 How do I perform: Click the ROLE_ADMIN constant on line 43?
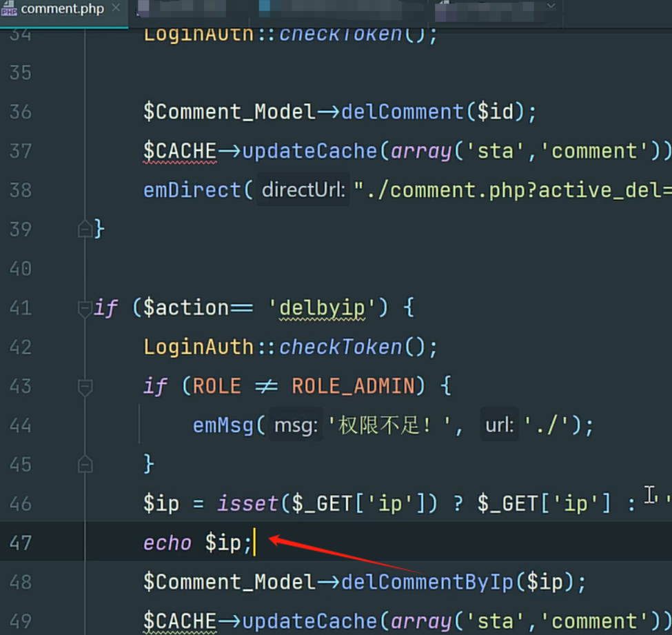(354, 387)
